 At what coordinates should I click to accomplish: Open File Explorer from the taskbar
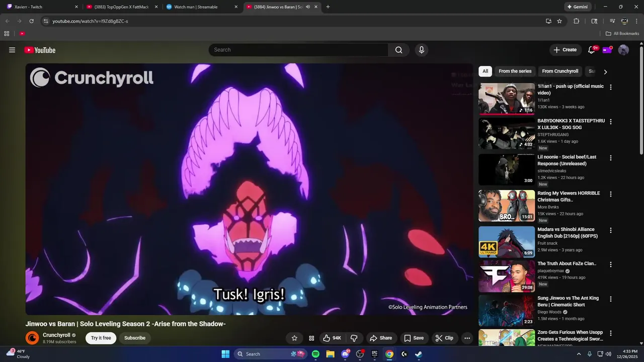pos(330,354)
